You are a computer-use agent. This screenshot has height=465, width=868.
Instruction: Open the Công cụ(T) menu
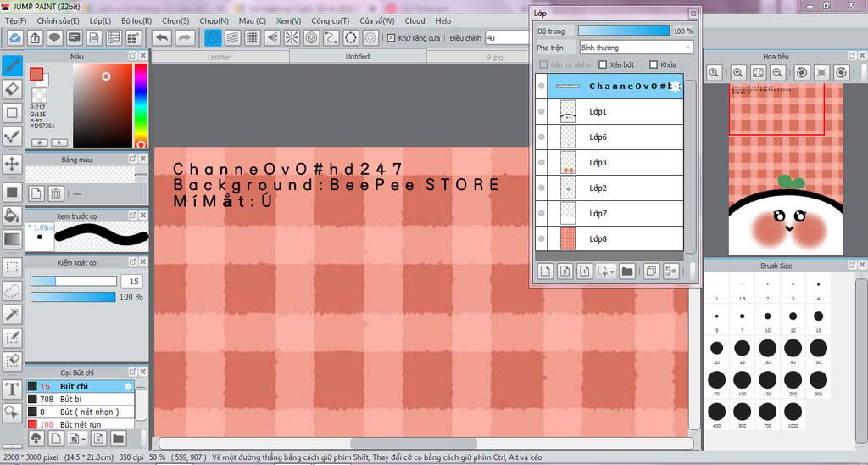point(330,20)
